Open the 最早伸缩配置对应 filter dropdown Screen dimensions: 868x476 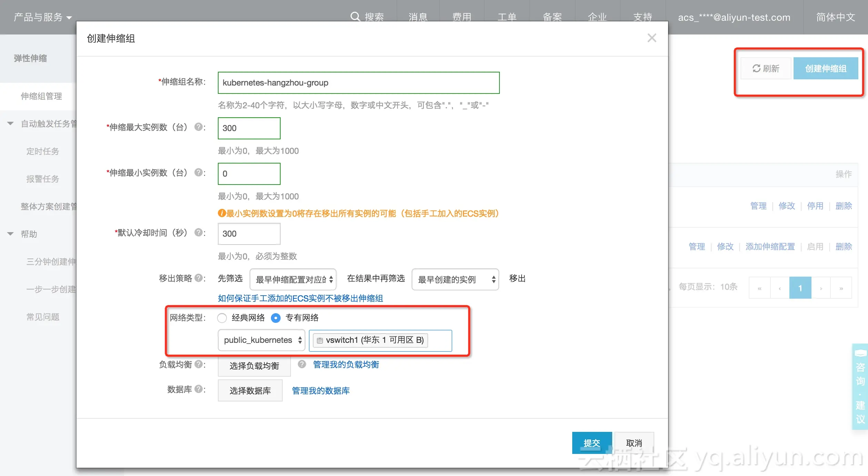[x=293, y=279]
